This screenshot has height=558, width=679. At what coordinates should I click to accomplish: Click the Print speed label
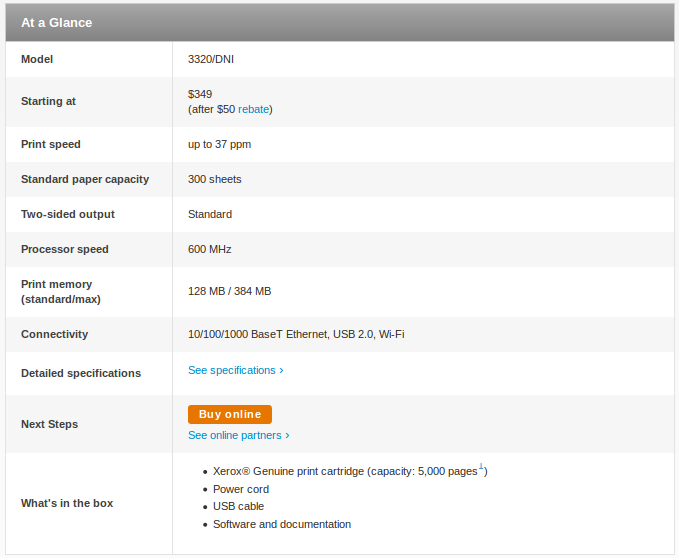pyautogui.click(x=51, y=144)
